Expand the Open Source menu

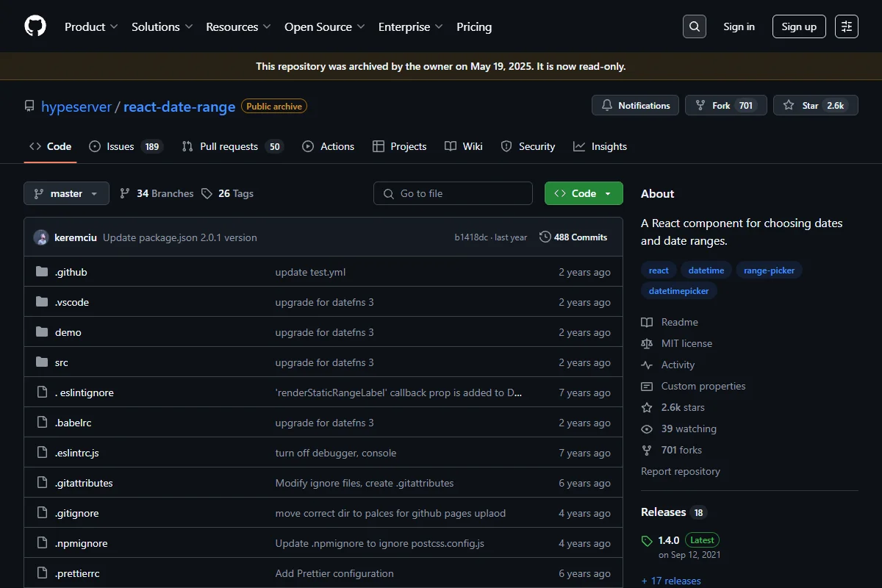(325, 26)
